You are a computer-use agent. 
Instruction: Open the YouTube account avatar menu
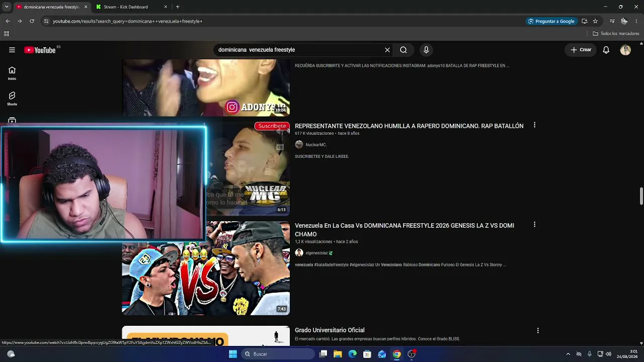625,50
